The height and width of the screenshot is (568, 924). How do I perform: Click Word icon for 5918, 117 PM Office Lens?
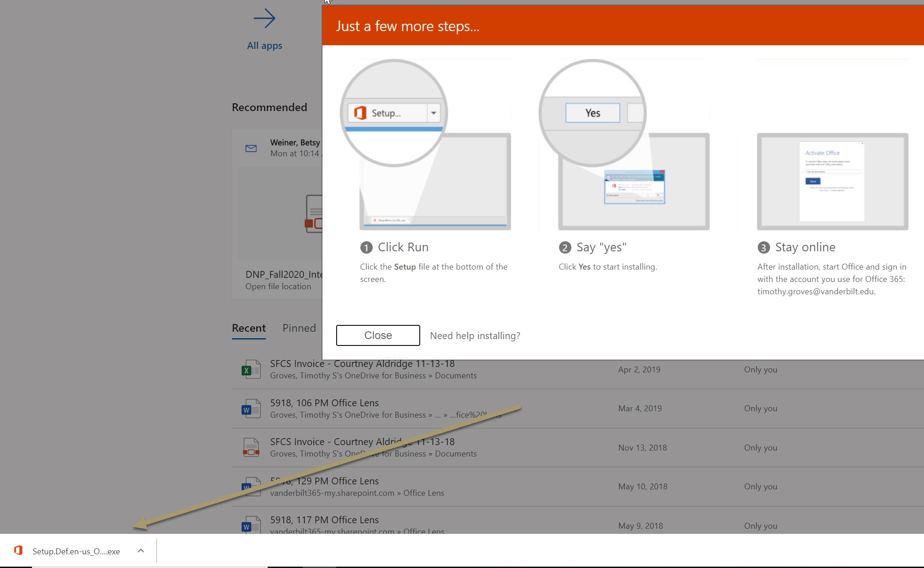pos(251,525)
